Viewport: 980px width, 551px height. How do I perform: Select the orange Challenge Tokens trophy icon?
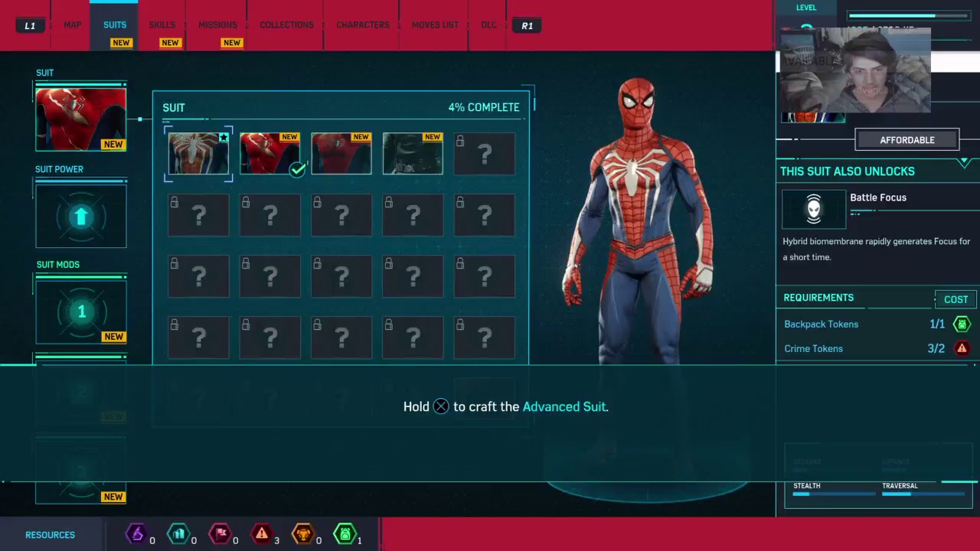click(303, 533)
